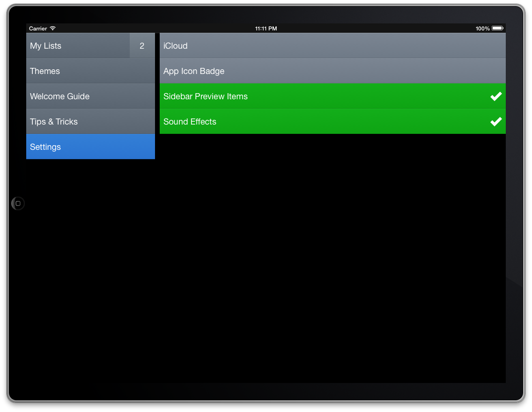Go to Tips & Tricks section
The width and height of the screenshot is (532, 412).
[x=90, y=122]
